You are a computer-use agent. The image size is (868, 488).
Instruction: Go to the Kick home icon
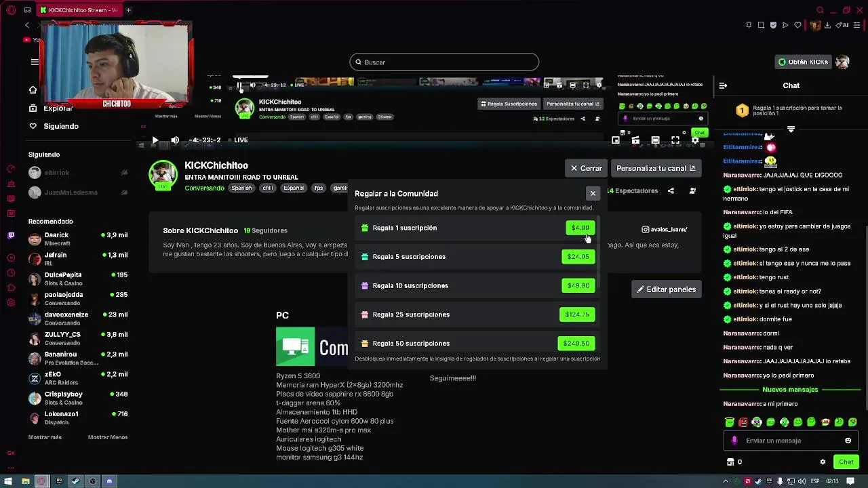(33, 89)
